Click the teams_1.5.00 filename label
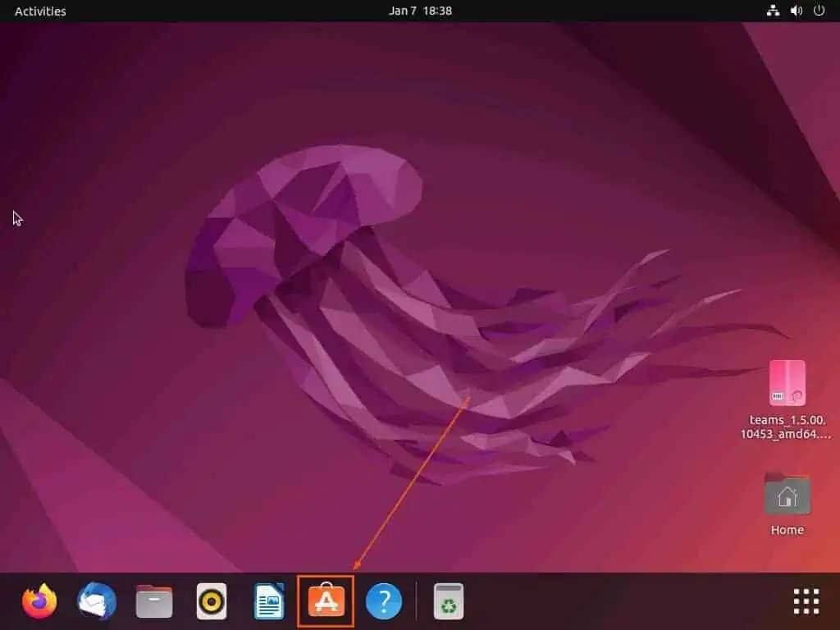This screenshot has height=630, width=840. [x=787, y=427]
